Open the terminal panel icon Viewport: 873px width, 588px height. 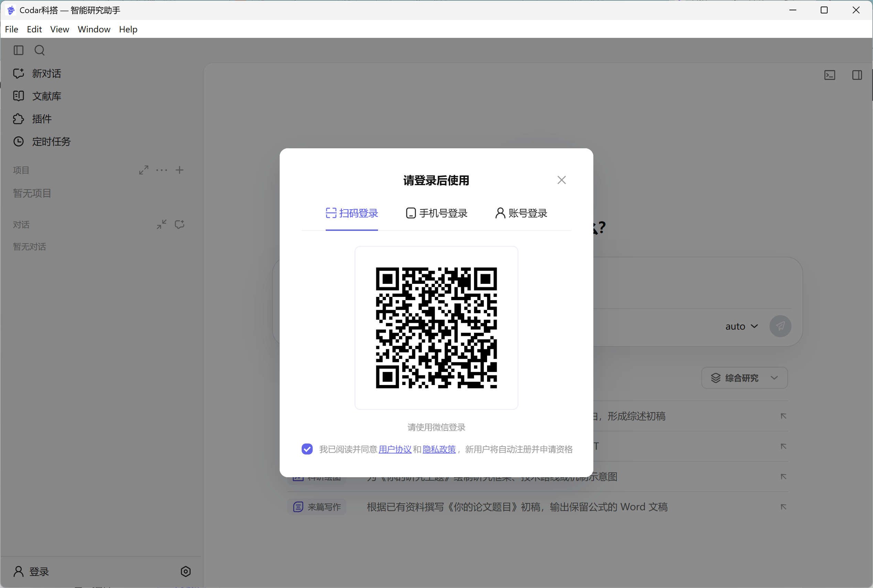[830, 75]
